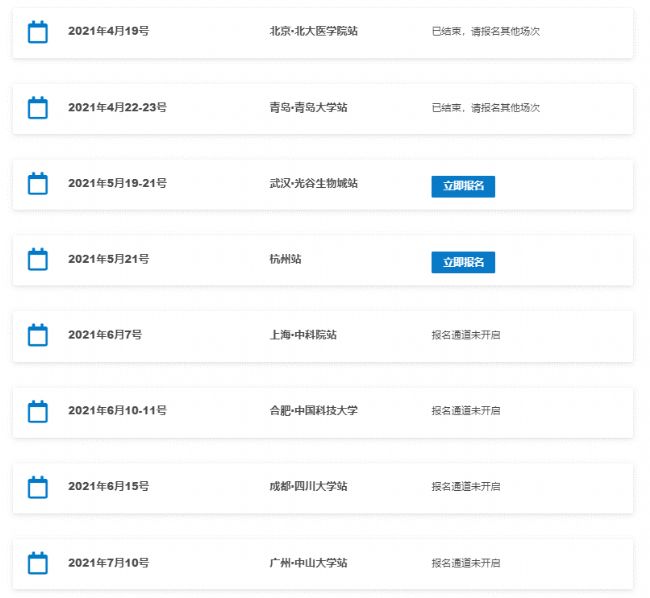The width and height of the screenshot is (650, 598).
Task: Click 已结束 status in 青岛 row
Action: (486, 108)
